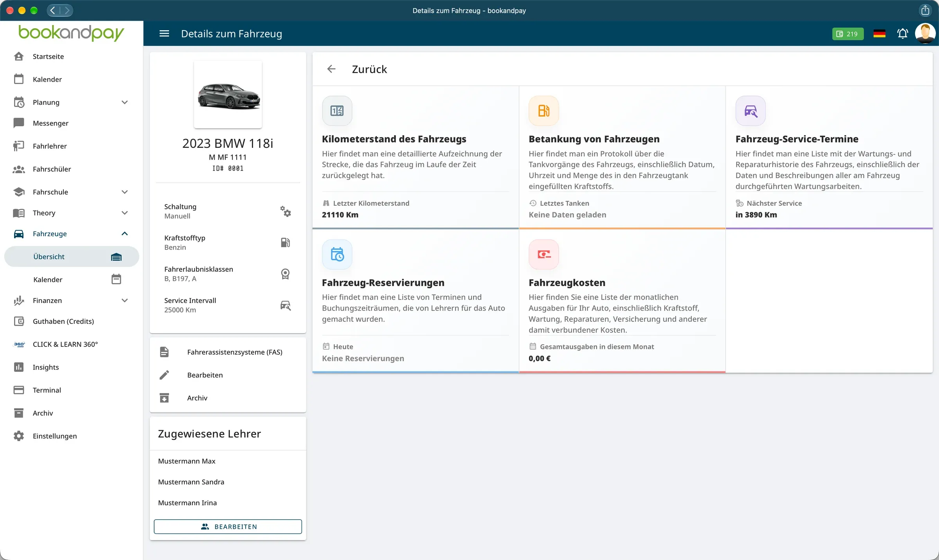Click browser back navigation arrow in title bar
Image resolution: width=939 pixels, height=560 pixels.
[x=53, y=10]
